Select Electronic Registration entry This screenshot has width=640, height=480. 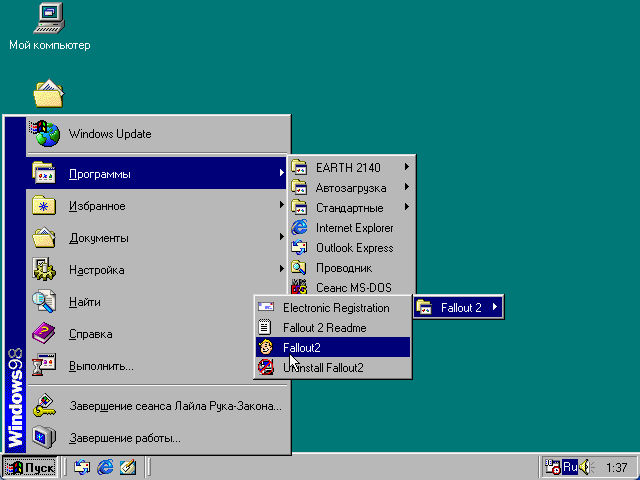(333, 307)
